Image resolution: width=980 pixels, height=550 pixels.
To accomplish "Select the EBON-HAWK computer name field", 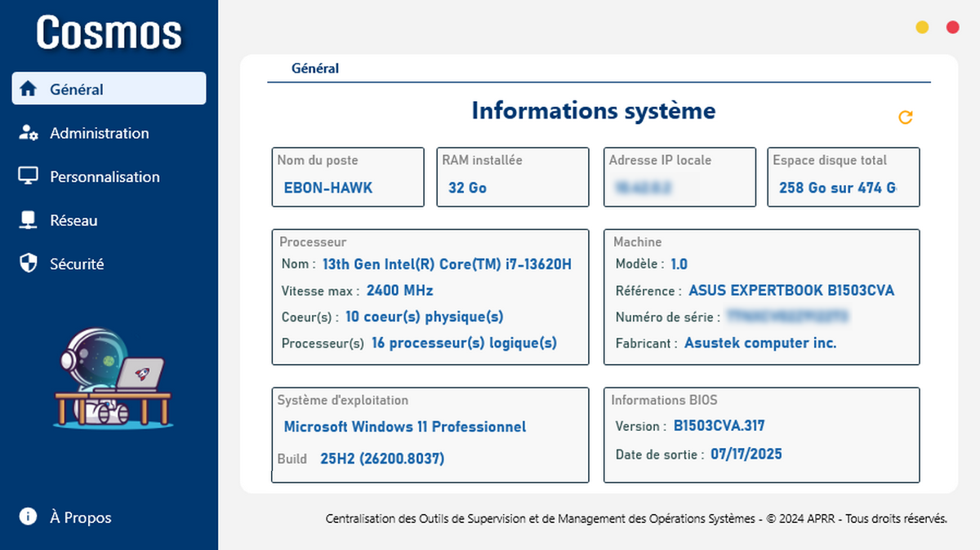I will (328, 188).
